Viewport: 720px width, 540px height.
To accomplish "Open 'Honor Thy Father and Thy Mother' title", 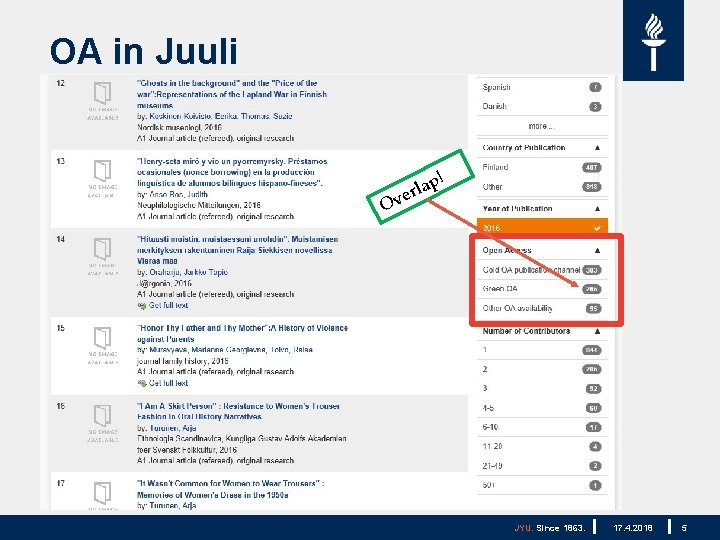I will [x=242, y=333].
